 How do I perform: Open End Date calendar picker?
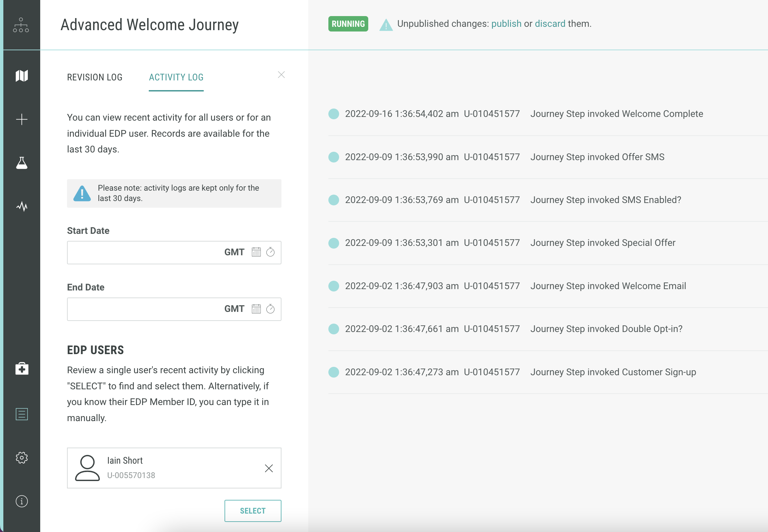point(256,309)
